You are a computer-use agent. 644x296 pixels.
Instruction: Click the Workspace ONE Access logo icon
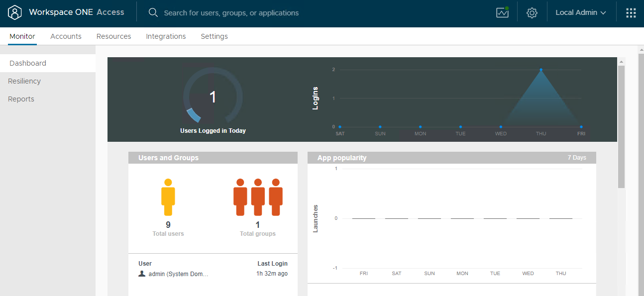pos(15,12)
